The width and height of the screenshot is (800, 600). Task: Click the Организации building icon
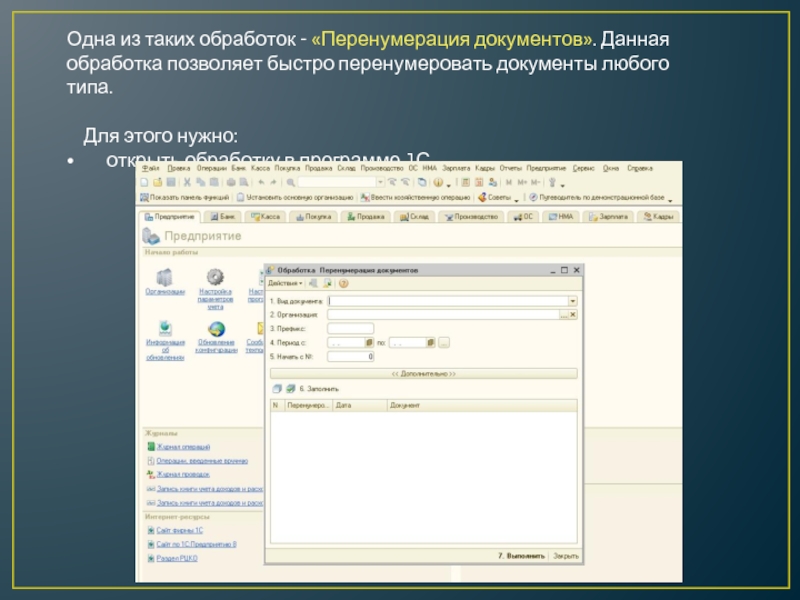(x=164, y=278)
